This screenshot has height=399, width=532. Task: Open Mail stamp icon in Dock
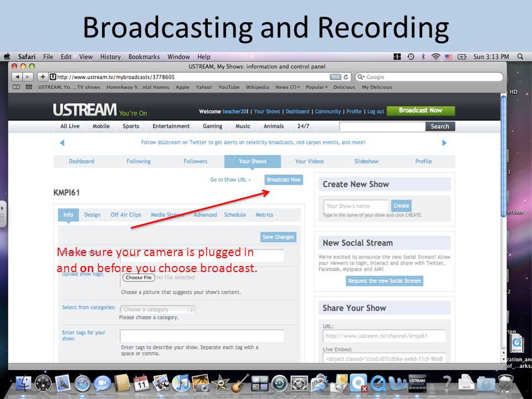(63, 383)
